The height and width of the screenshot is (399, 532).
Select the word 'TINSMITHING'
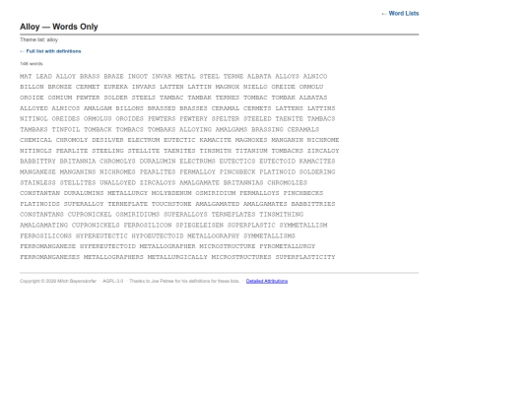(281, 215)
